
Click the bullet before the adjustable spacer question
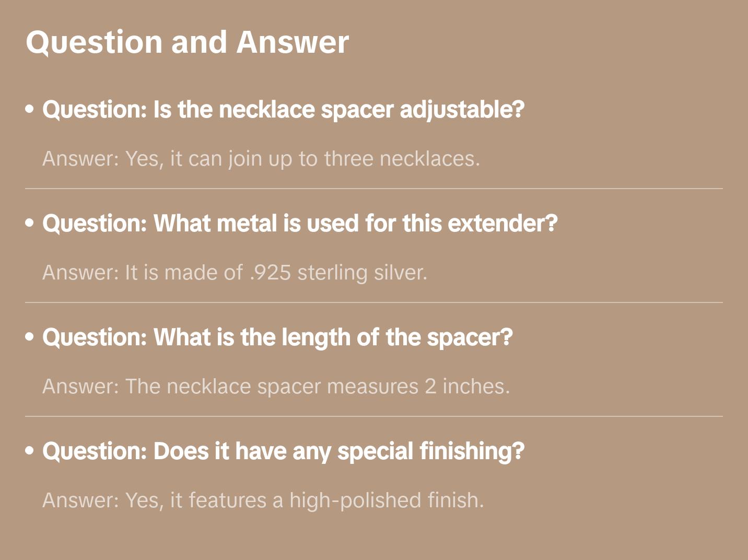[30, 110]
